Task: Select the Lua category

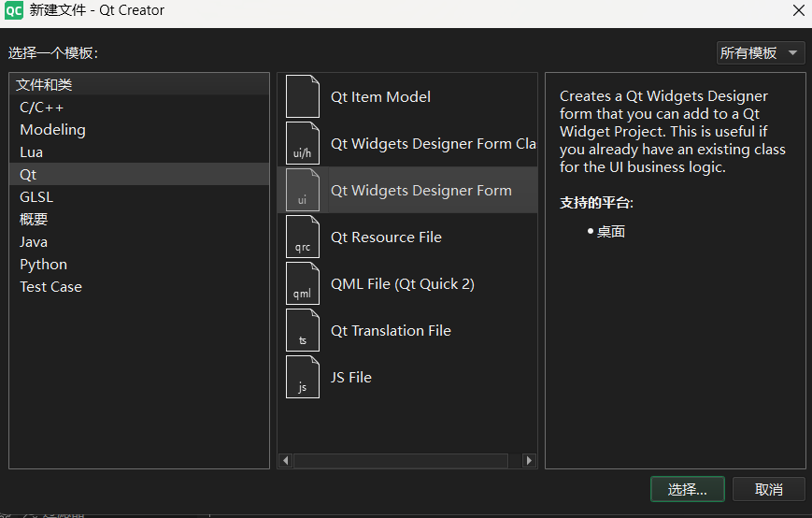Action: 32,152
